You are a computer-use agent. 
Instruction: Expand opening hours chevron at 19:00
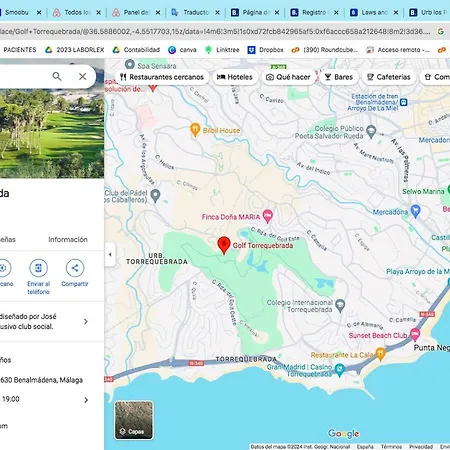coord(86,400)
